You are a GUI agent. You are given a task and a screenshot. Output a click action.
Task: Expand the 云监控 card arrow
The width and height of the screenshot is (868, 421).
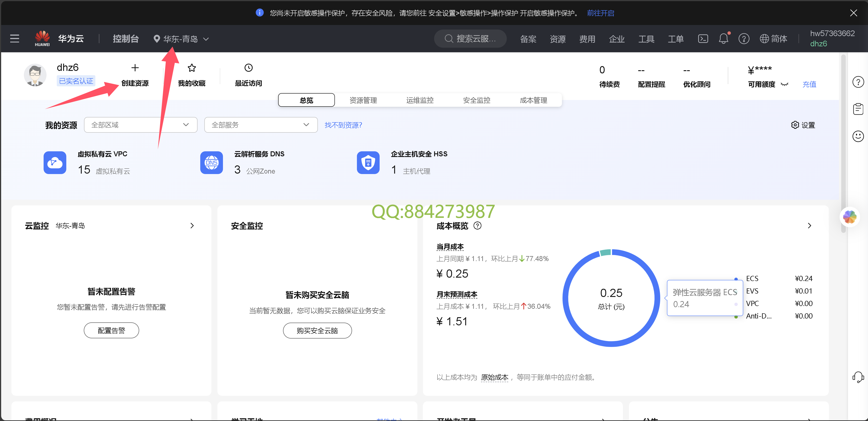192,226
